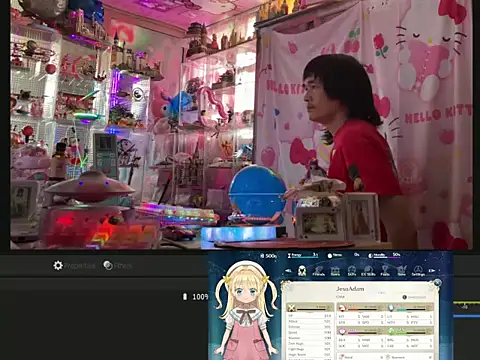
Task: Open the game Settings tab
Action: (x=418, y=271)
